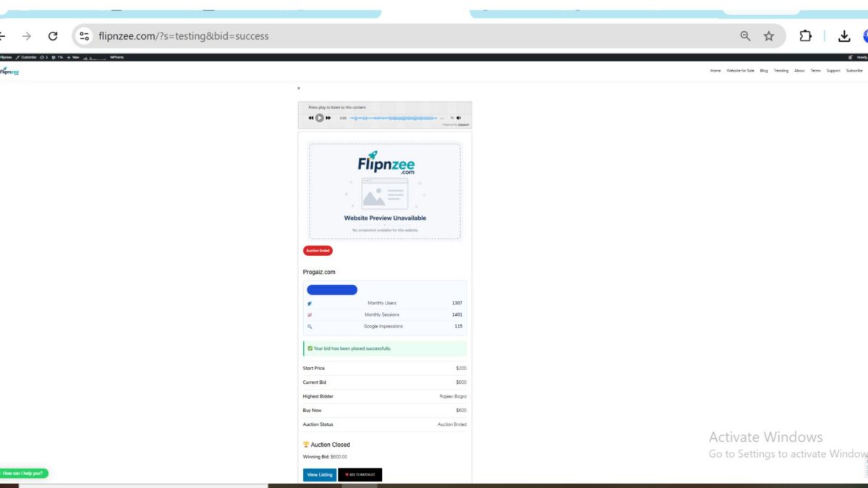The image size is (868, 488).
Task: Go to the Trending page
Action: [781, 71]
